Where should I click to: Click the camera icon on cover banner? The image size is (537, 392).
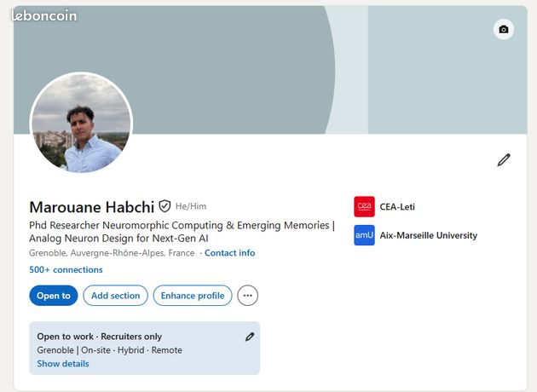tap(504, 30)
